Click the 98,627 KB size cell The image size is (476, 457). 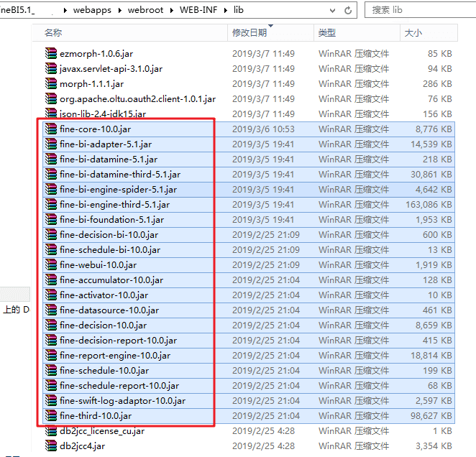[x=431, y=416]
